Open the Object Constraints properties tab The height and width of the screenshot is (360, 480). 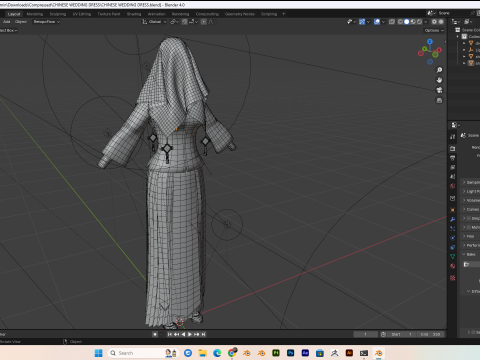point(452,247)
